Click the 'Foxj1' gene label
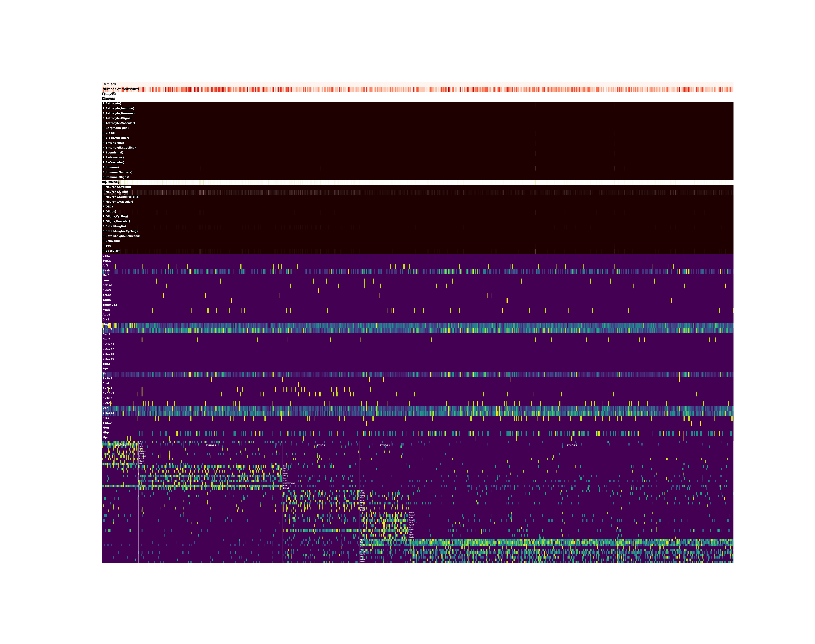The image size is (815, 644). [x=107, y=310]
